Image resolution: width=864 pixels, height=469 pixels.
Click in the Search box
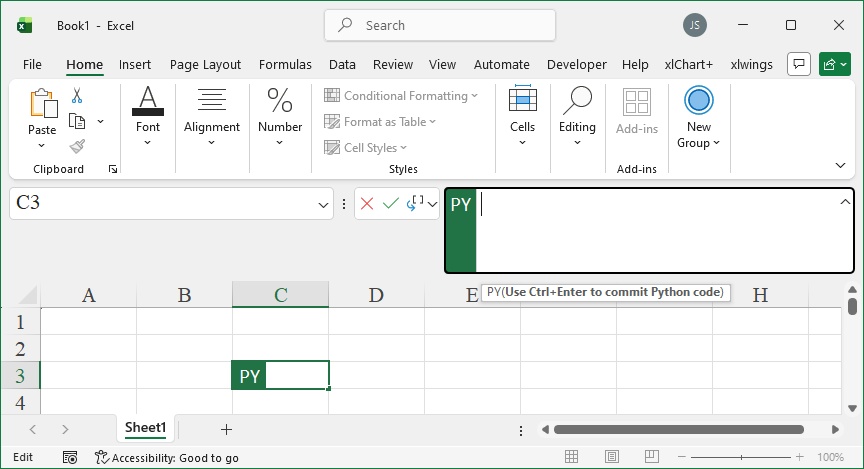pyautogui.click(x=440, y=25)
